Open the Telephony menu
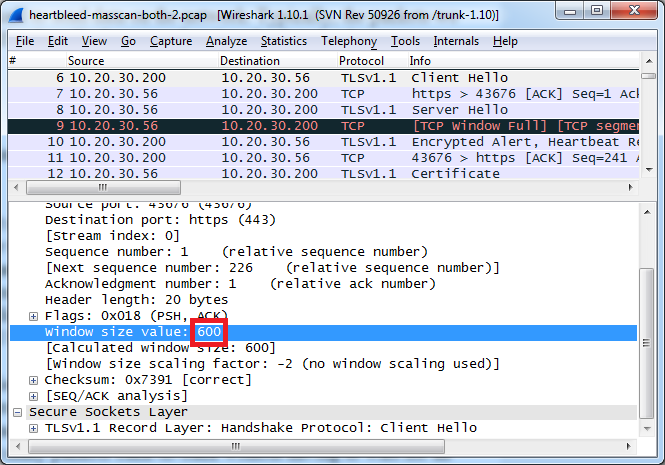Image resolution: width=665 pixels, height=465 pixels. pyautogui.click(x=349, y=41)
